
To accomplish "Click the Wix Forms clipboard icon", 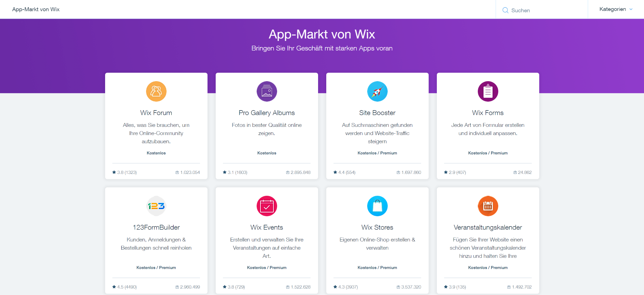I will click(x=488, y=91).
